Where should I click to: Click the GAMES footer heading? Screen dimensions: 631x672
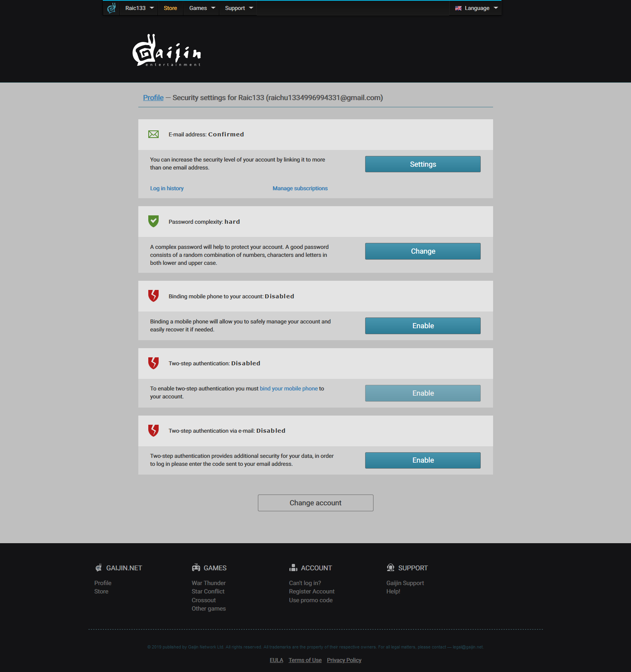click(215, 568)
